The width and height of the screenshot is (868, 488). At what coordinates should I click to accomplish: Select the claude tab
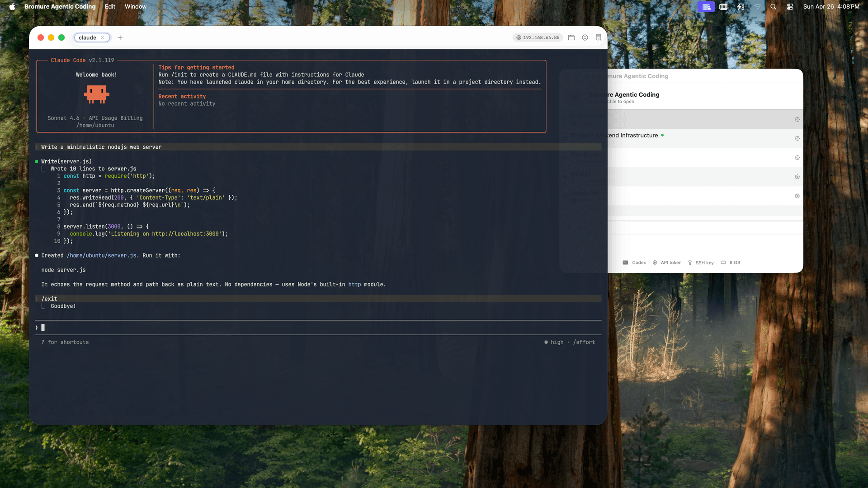pyautogui.click(x=88, y=38)
